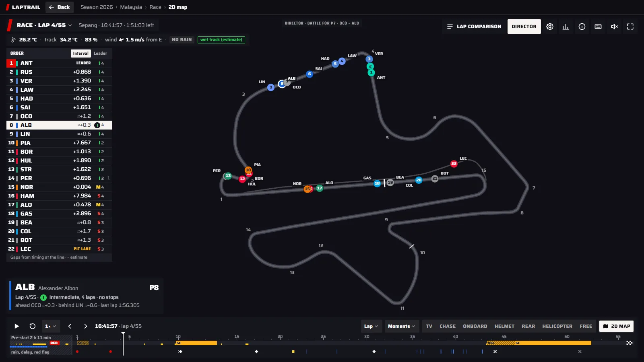This screenshot has width=644, height=362.
Task: Switch to the CHASE camera tab
Action: (x=448, y=326)
